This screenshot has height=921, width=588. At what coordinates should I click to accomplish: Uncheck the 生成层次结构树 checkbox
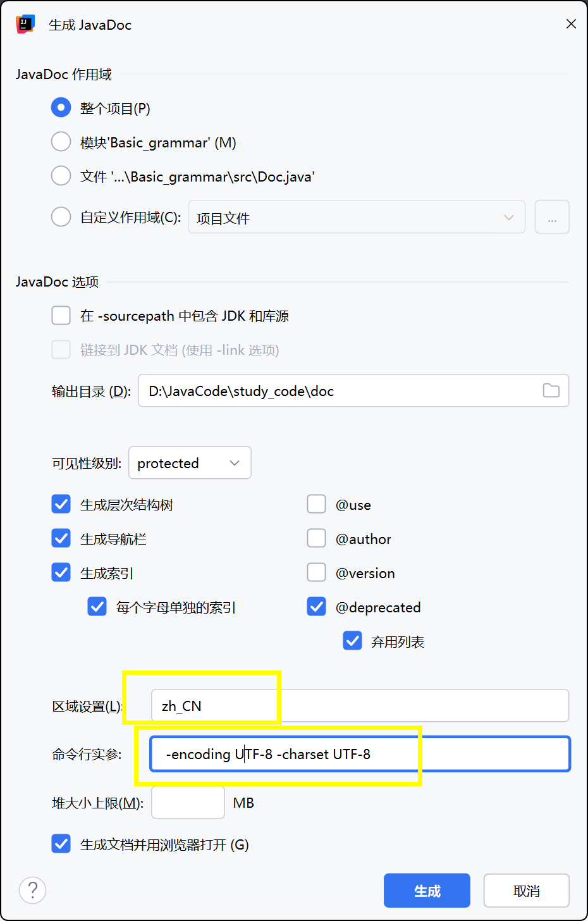click(x=61, y=504)
